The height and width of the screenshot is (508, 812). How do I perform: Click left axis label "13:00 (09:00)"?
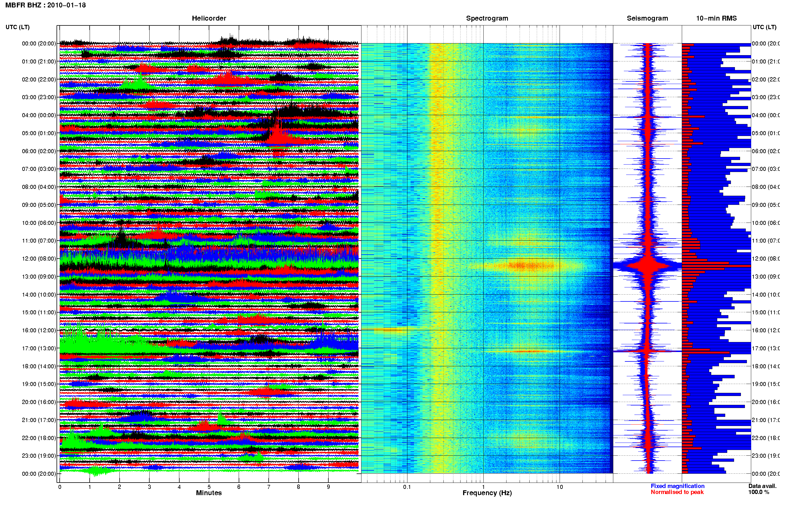(39, 277)
